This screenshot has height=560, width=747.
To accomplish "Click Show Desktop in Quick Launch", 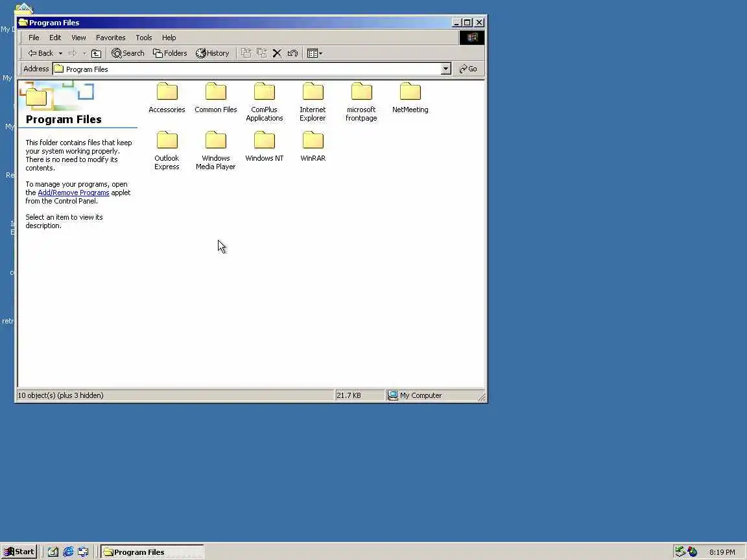I will [53, 552].
